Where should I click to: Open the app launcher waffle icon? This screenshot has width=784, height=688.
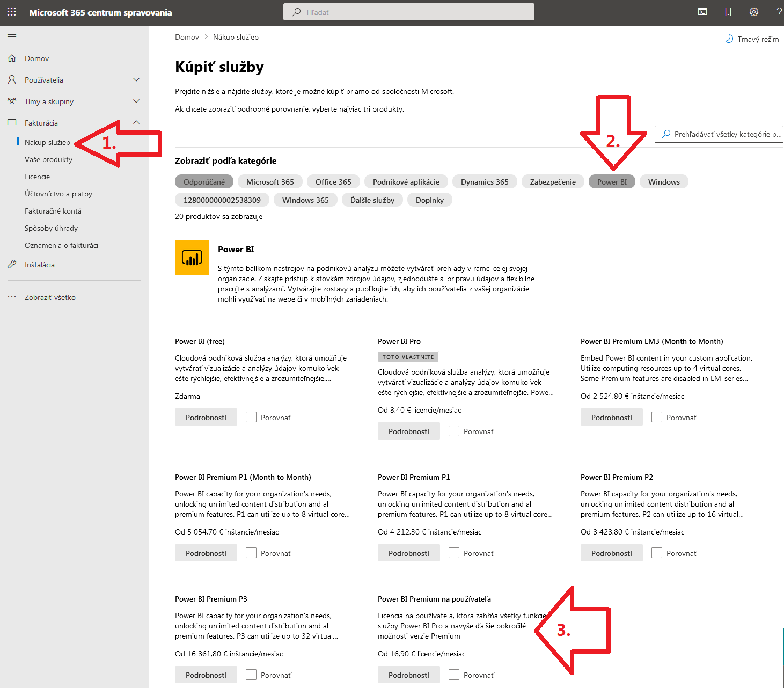coord(11,12)
